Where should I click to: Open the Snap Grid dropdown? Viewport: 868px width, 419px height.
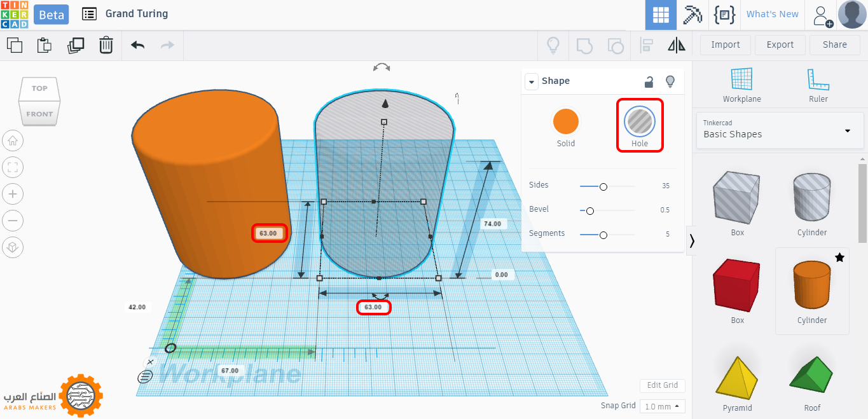661,406
